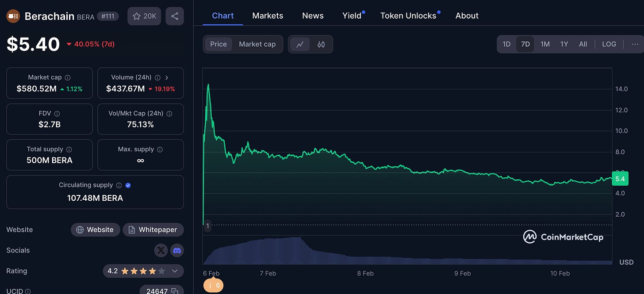Click the verified circulating supply badge
This screenshot has height=294, width=644.
(128, 185)
